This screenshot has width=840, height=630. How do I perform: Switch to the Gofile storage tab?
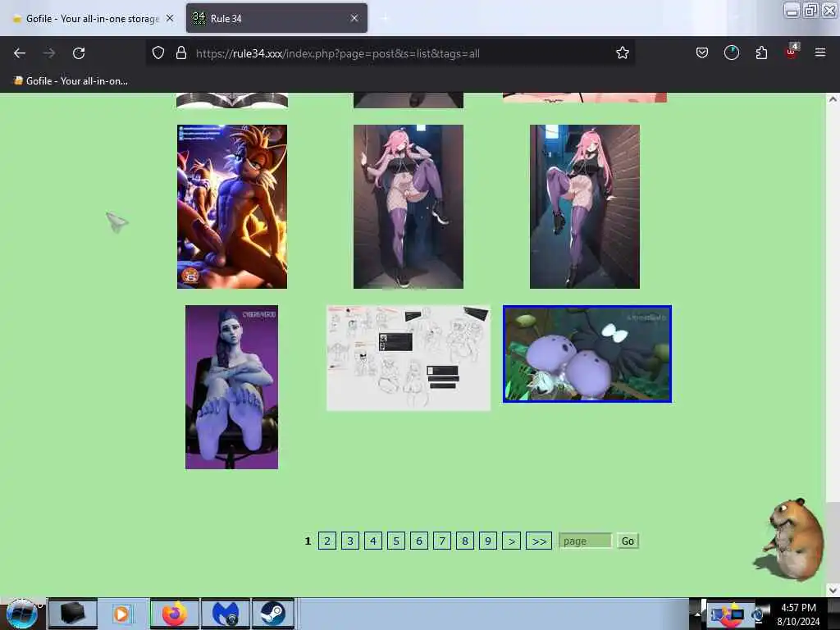point(93,18)
